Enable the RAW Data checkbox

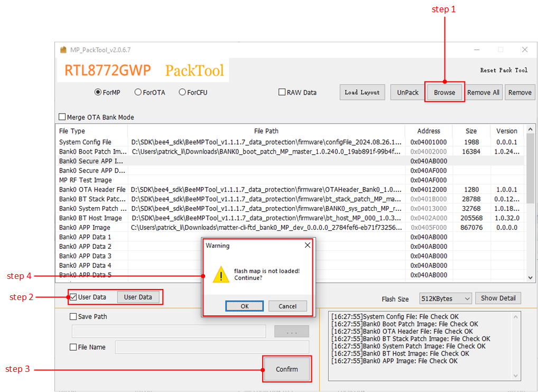[282, 92]
